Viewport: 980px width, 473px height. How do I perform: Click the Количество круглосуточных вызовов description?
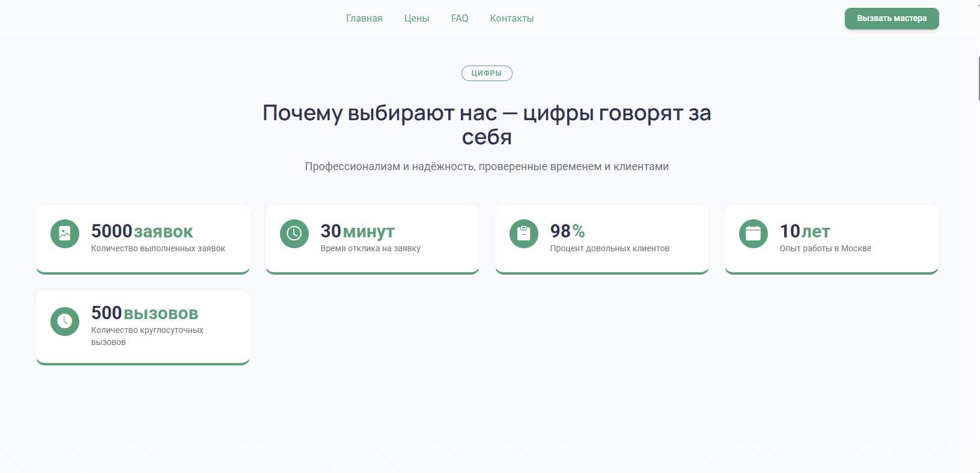147,336
